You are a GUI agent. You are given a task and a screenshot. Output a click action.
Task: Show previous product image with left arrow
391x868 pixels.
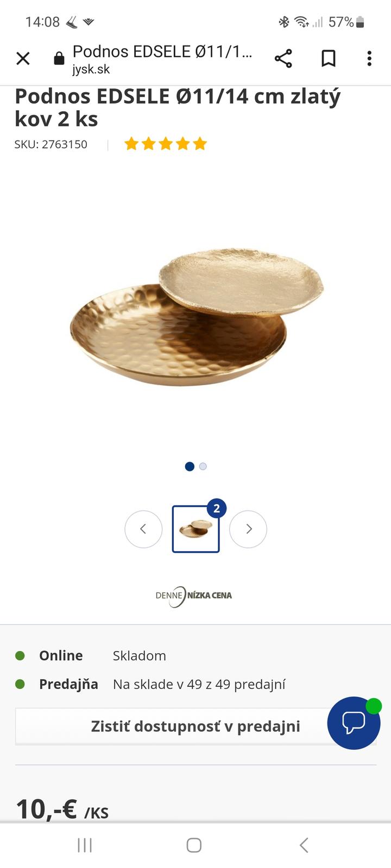point(143,529)
